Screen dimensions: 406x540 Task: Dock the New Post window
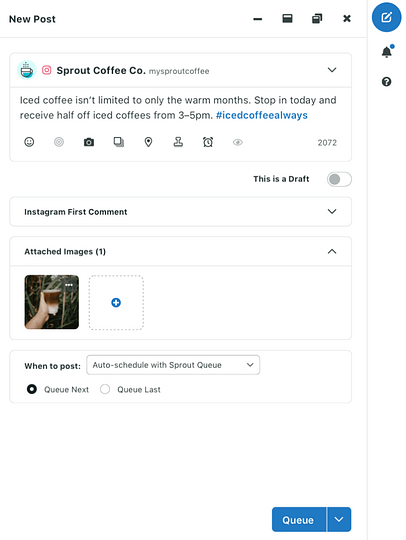click(287, 19)
